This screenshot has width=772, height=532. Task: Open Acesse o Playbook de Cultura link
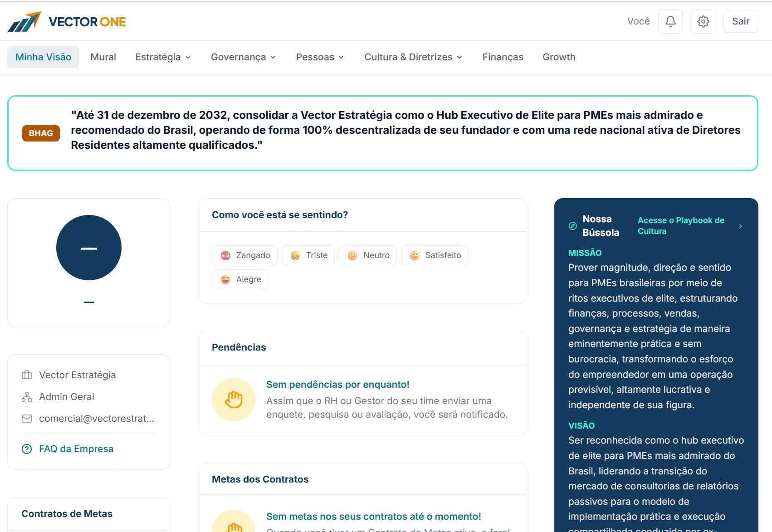(x=681, y=226)
